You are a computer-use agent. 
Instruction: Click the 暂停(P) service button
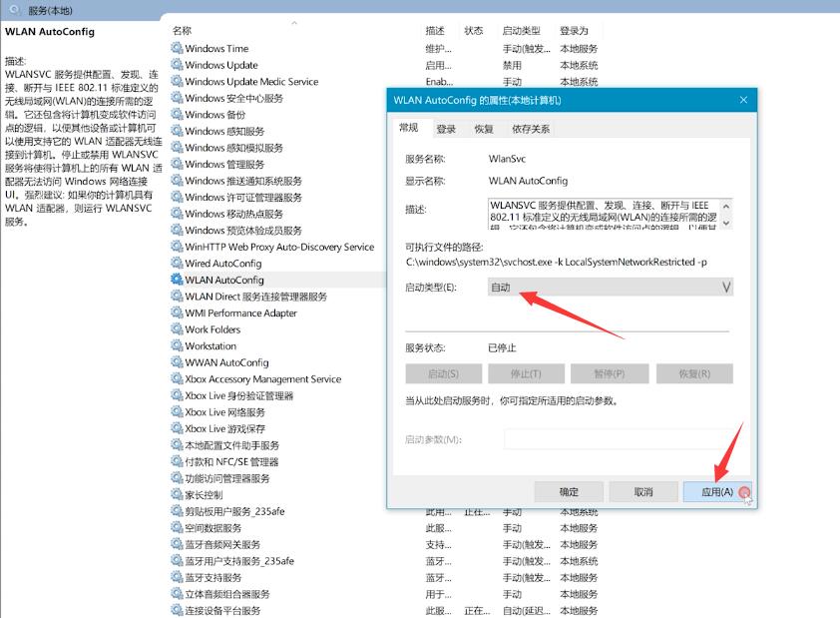tap(610, 373)
